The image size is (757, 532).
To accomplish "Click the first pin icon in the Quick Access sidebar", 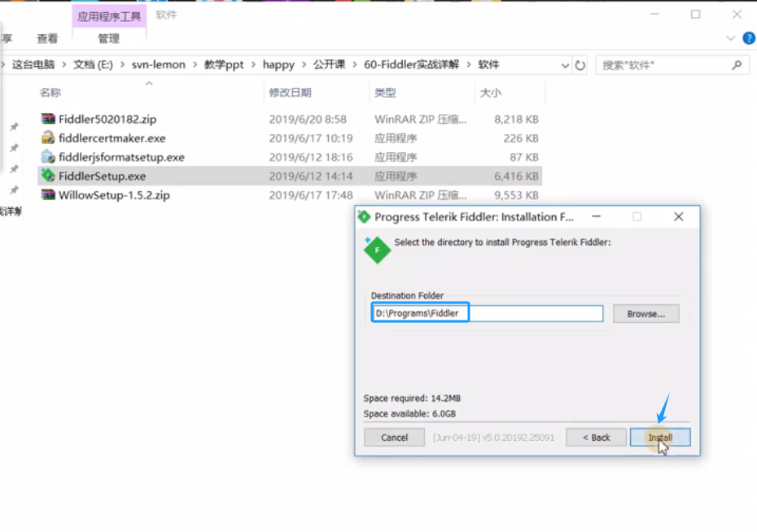I will (x=14, y=127).
